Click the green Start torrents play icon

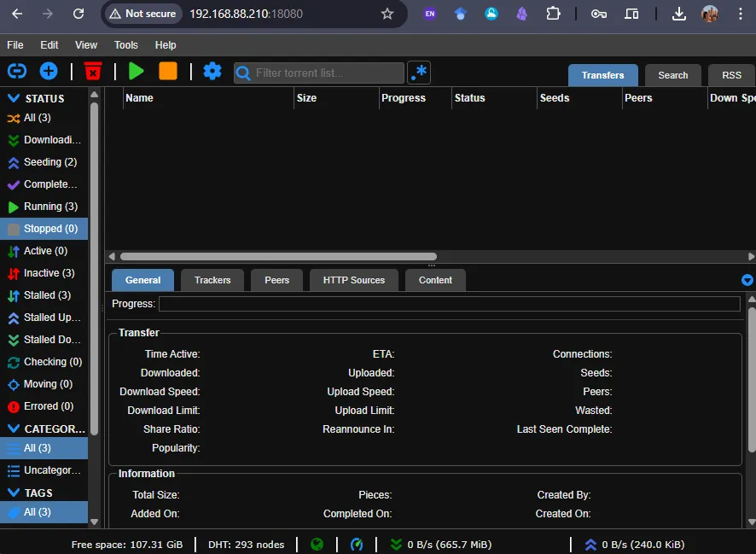coord(137,72)
